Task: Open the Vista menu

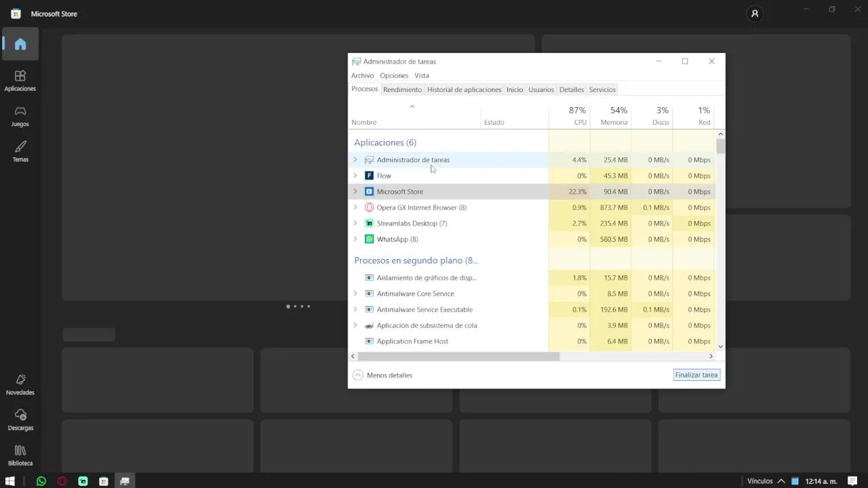Action: [x=422, y=75]
